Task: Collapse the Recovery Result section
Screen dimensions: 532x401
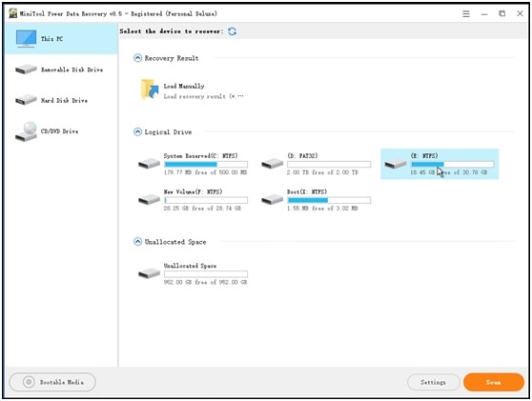Action: pos(137,58)
